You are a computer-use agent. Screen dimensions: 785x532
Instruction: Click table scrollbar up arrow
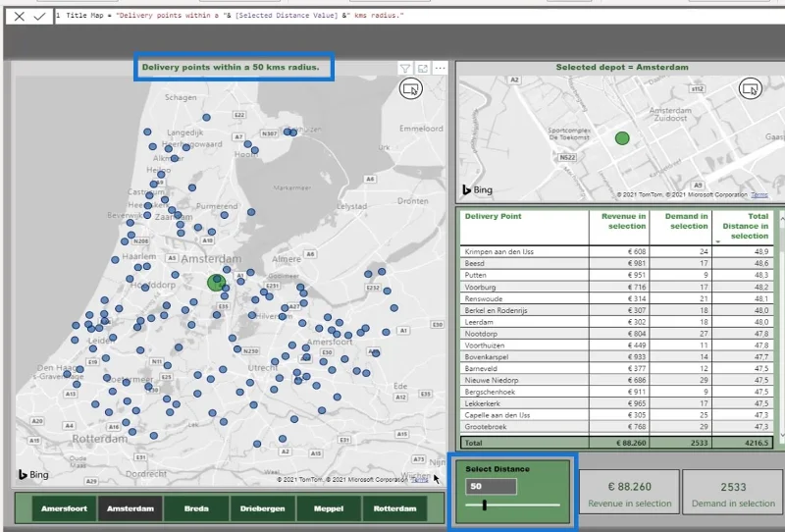[781, 219]
